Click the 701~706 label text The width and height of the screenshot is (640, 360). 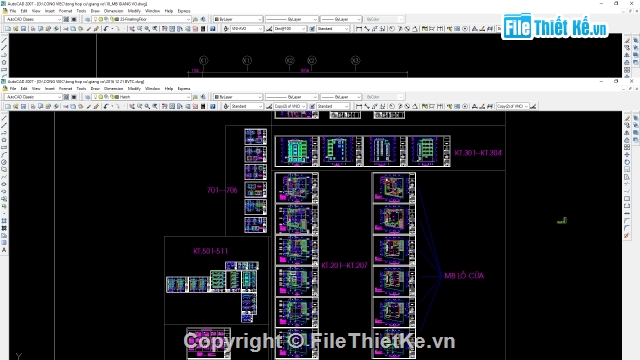coord(222,190)
